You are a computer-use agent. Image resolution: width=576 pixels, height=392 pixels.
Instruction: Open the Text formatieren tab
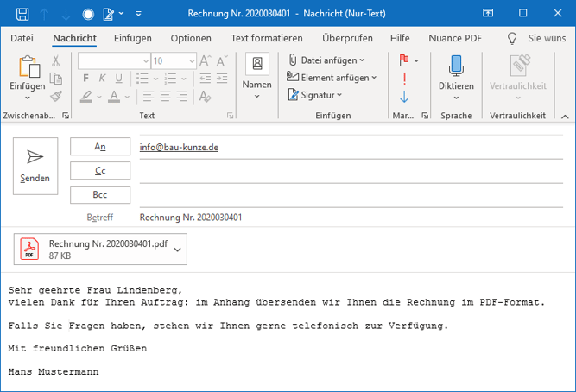267,38
